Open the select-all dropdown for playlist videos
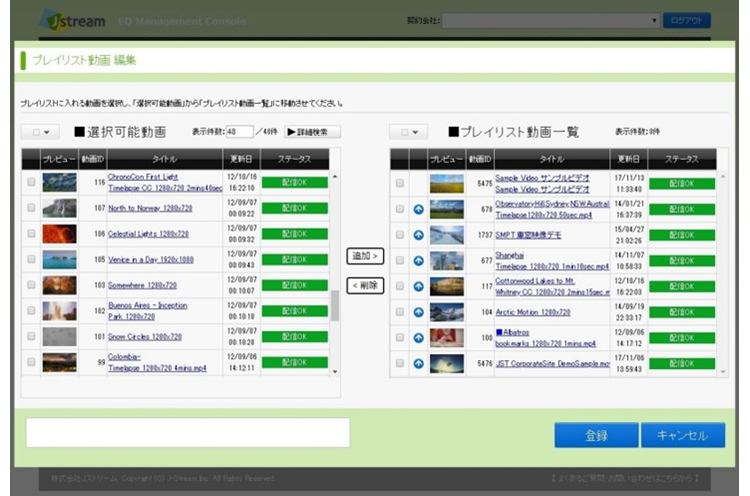 408,132
